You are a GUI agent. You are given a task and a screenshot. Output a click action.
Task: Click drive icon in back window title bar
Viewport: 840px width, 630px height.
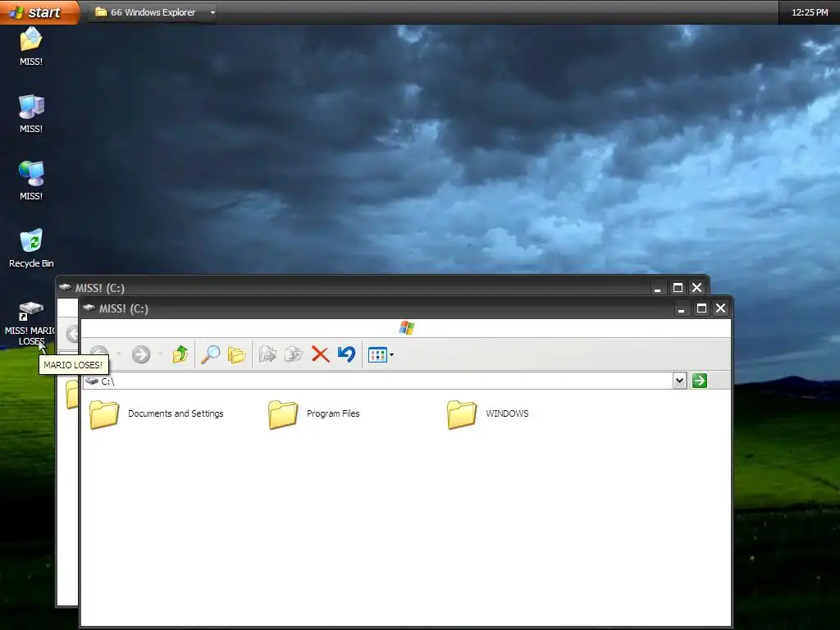pyautogui.click(x=66, y=287)
